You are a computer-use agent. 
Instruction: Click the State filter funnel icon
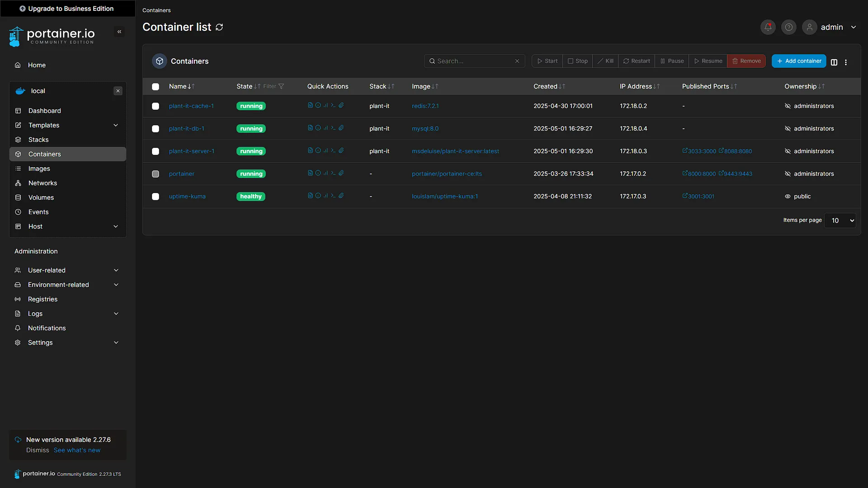point(281,86)
